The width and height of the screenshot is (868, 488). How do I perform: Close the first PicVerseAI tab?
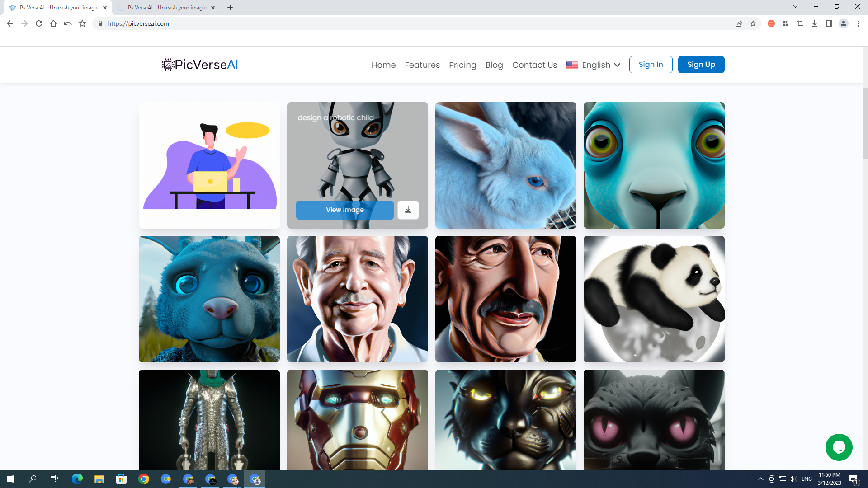tap(105, 8)
